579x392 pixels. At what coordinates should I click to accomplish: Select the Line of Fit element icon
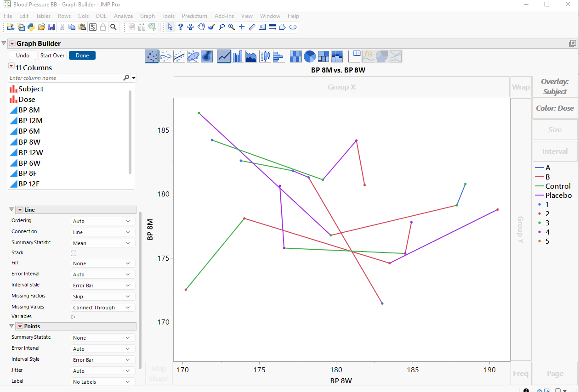[179, 56]
